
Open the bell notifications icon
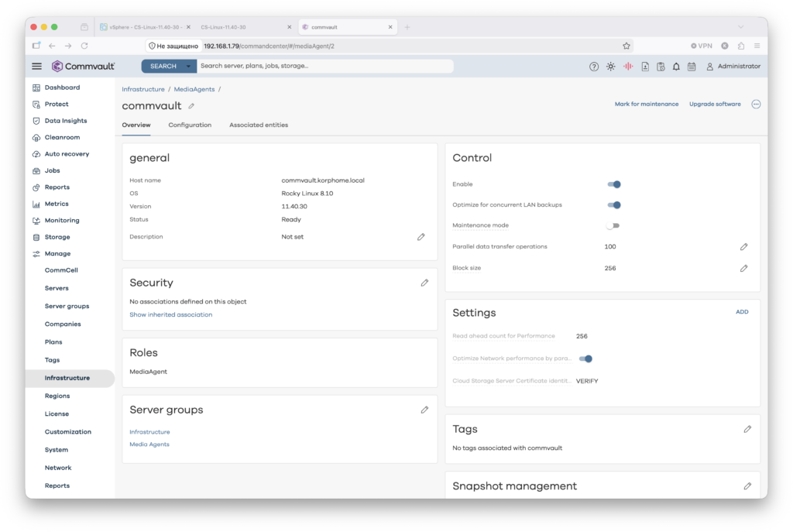pos(675,67)
